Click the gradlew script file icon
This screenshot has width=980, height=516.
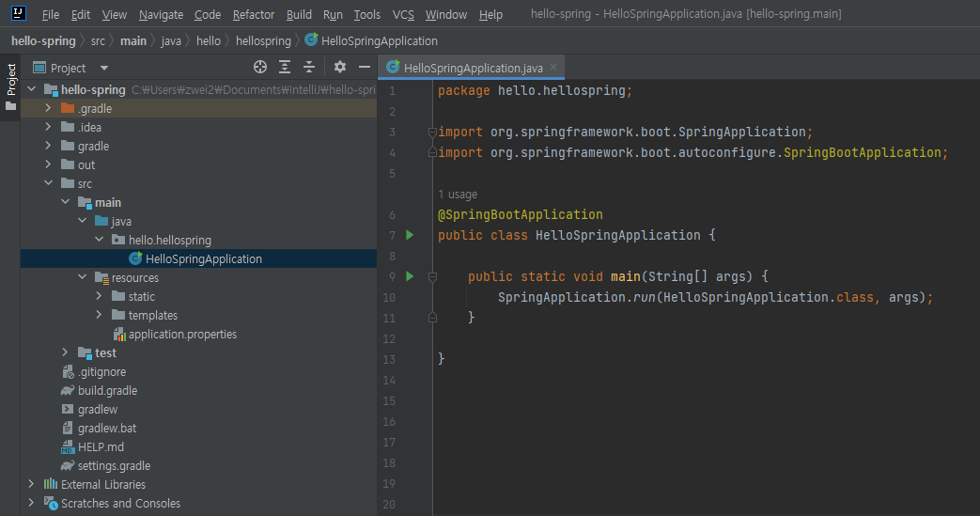[68, 409]
